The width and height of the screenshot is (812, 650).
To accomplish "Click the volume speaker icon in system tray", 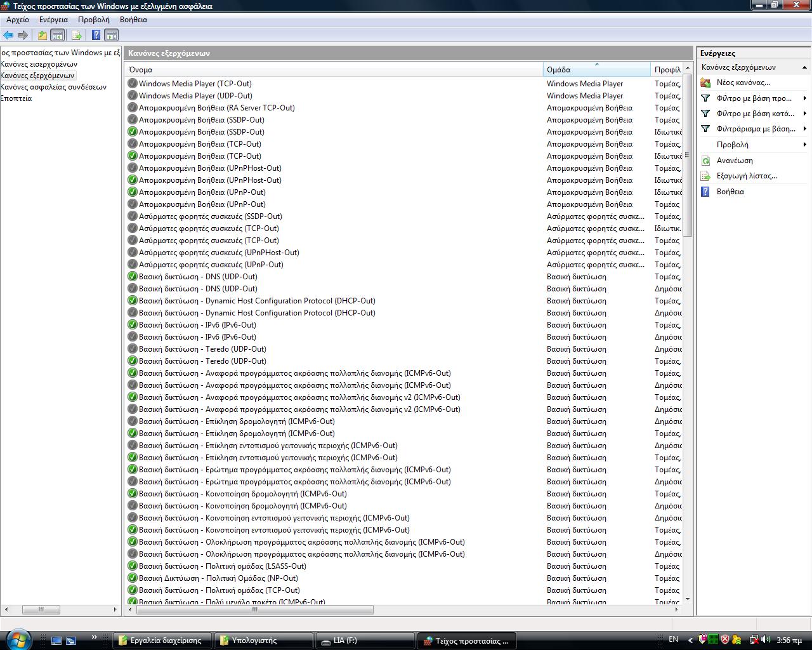I will coord(766,640).
